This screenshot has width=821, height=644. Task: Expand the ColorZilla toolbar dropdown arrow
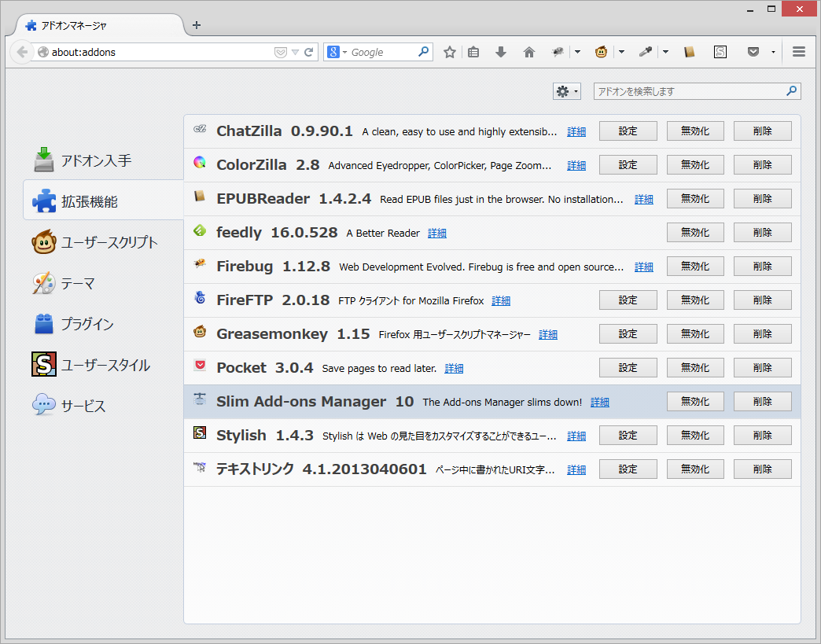pyautogui.click(x=665, y=52)
